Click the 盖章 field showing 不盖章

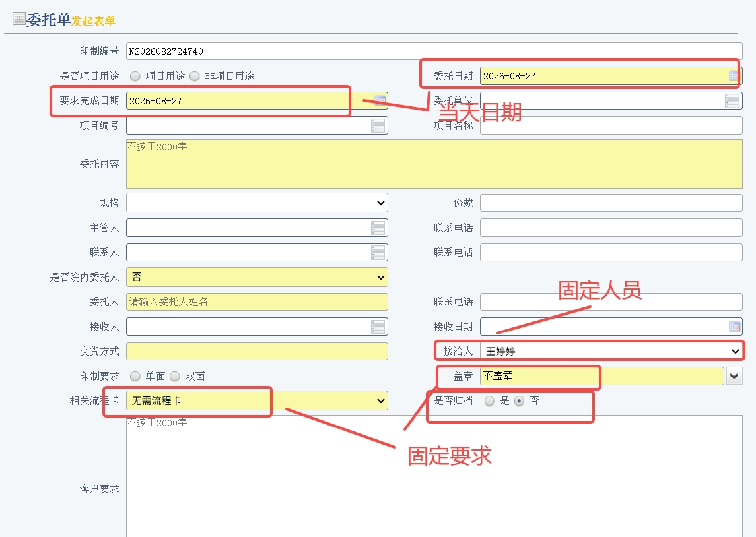pos(601,376)
